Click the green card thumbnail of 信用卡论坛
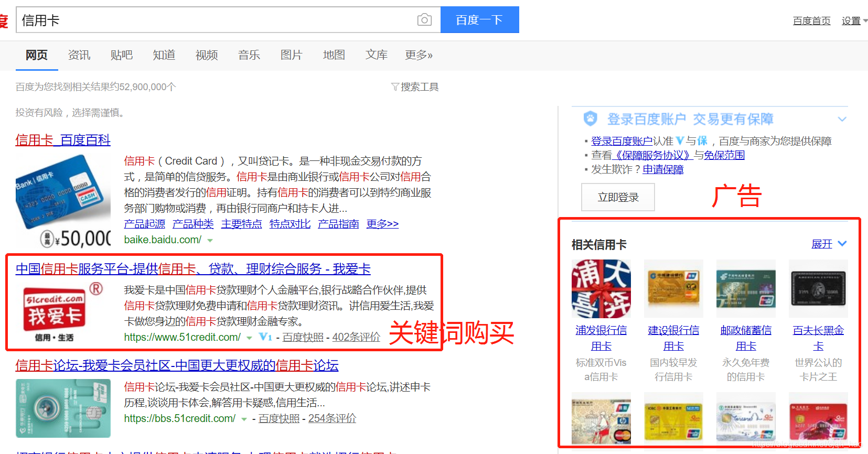Viewport: 868px width, 454px height. point(63,408)
